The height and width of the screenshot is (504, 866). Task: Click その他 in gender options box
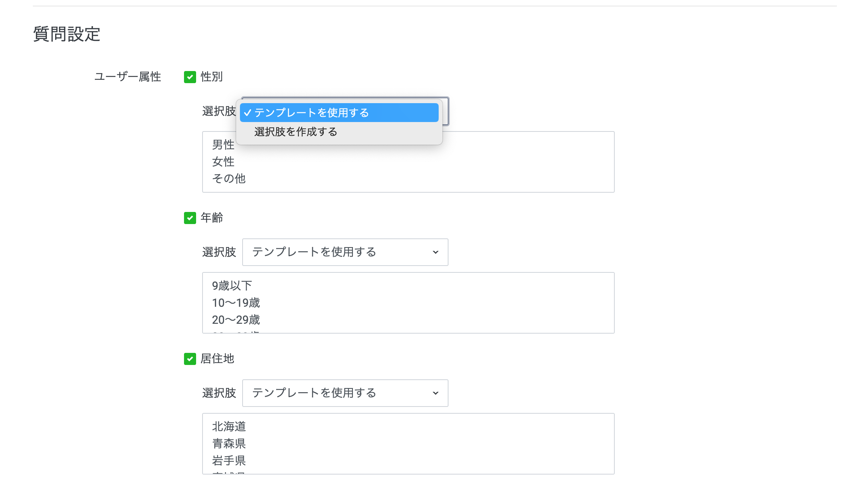(229, 178)
